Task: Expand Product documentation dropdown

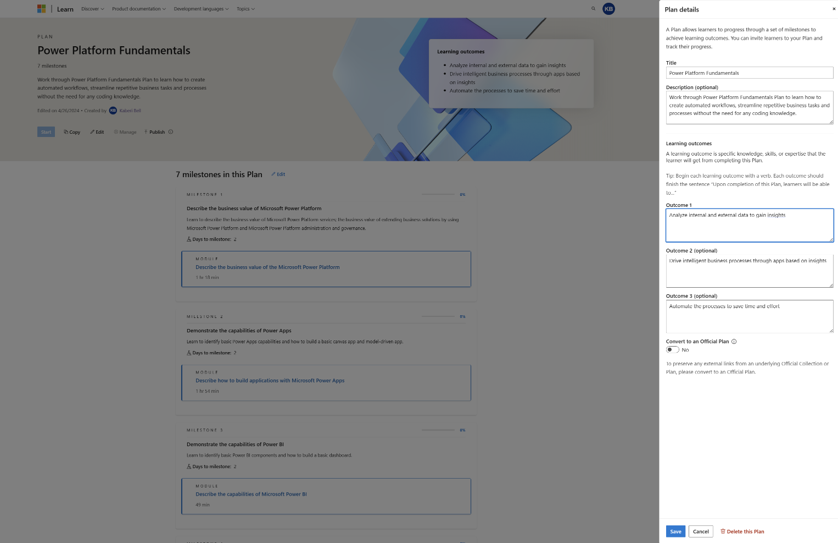Action: point(138,9)
